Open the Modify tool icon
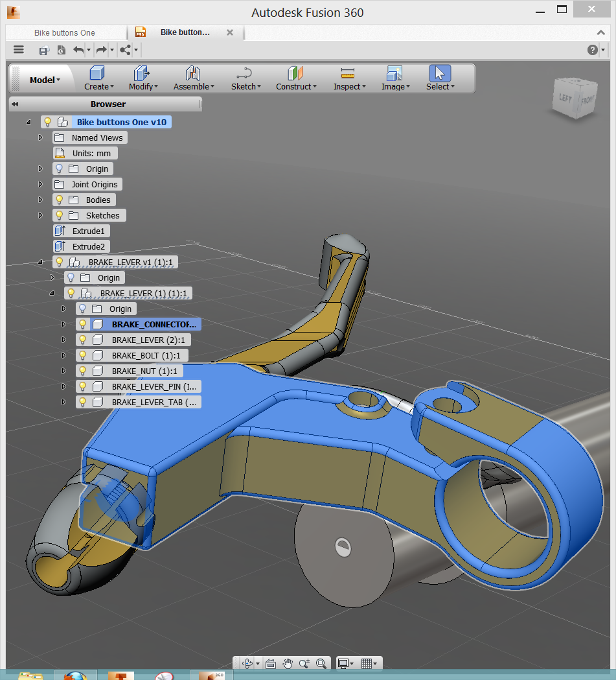The height and width of the screenshot is (680, 616). coord(141,73)
